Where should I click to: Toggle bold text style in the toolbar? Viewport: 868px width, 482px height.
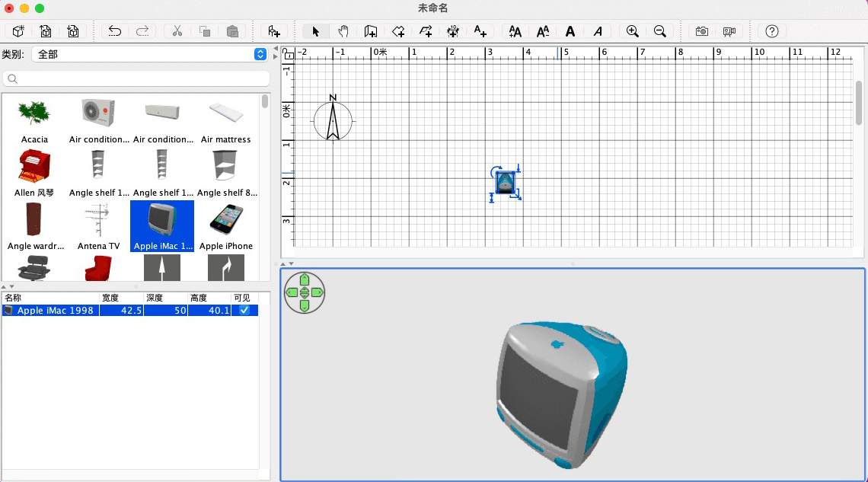pyautogui.click(x=570, y=31)
